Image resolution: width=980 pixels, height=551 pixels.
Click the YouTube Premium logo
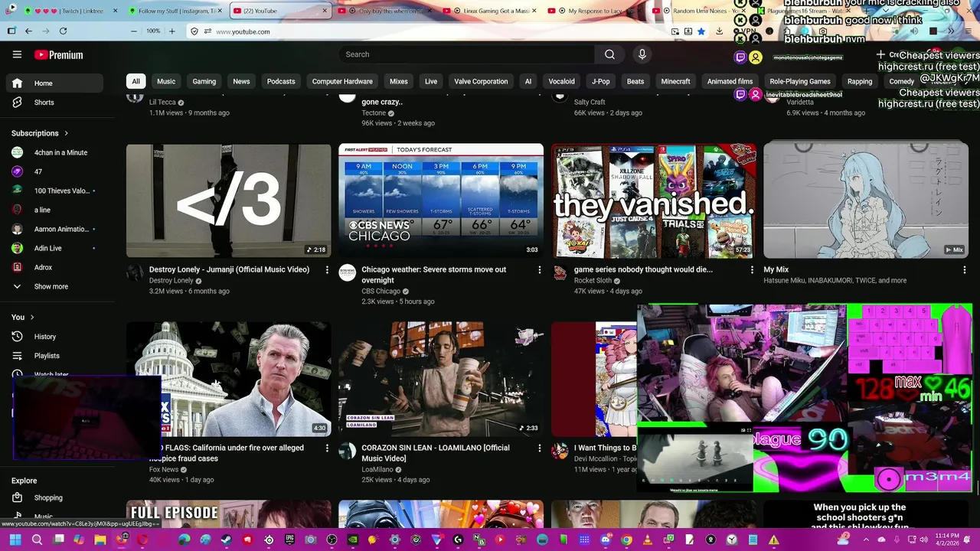[59, 54]
